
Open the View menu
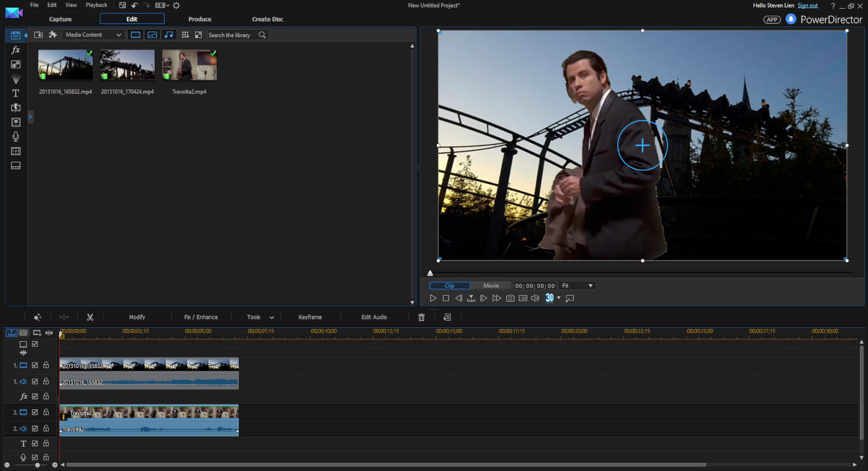[x=71, y=5]
